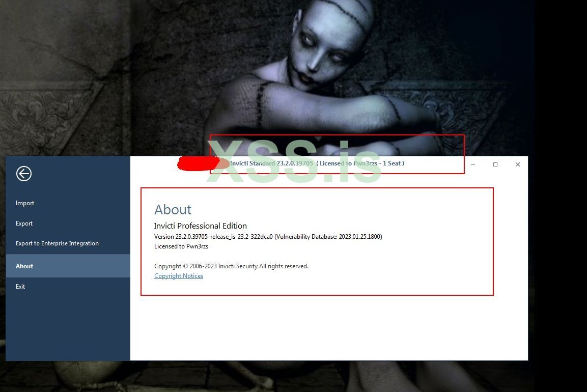
Task: Click the 'Licensed to Pwn3rzs' text in About panel
Action: 181,246
